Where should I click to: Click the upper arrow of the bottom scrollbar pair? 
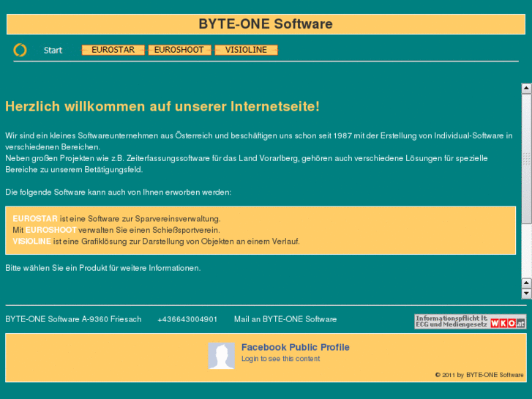526,283
